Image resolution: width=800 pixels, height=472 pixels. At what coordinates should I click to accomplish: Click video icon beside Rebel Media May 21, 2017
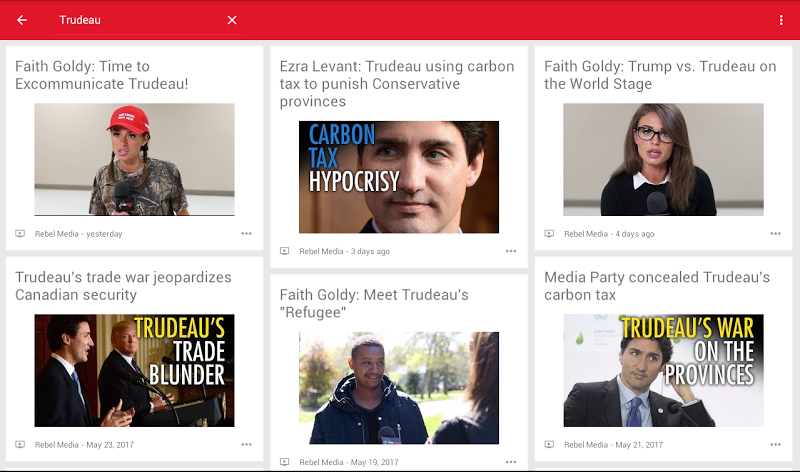[x=549, y=444]
